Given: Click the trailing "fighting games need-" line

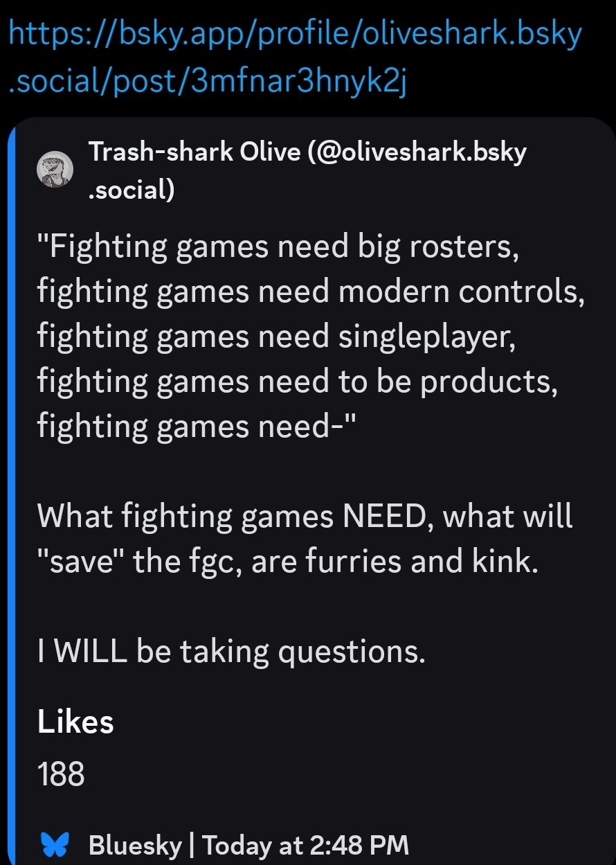Looking at the screenshot, I should (196, 427).
